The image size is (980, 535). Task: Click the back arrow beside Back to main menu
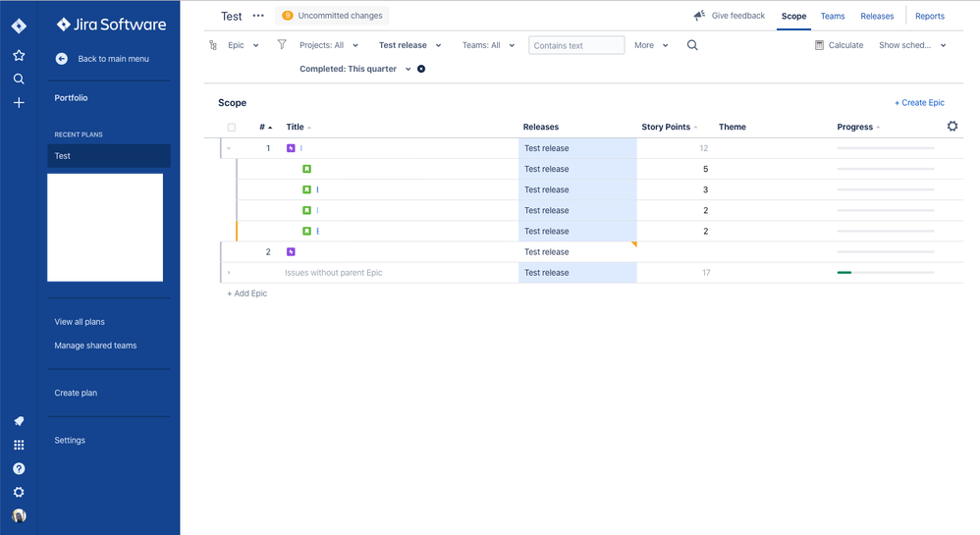coord(61,59)
